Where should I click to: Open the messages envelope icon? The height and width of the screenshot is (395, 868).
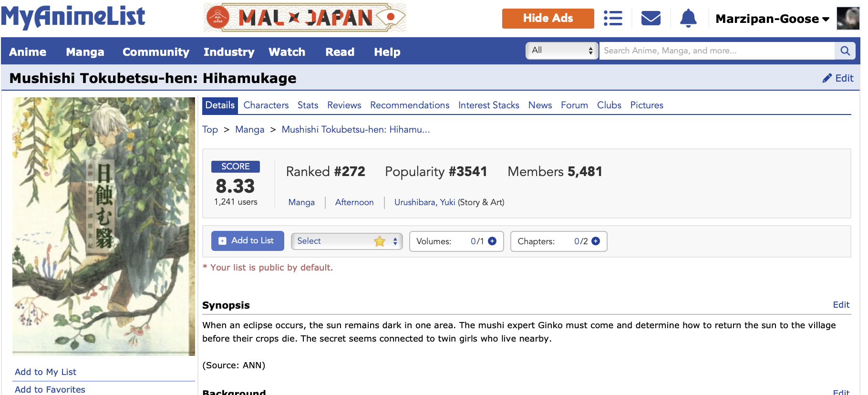point(651,19)
